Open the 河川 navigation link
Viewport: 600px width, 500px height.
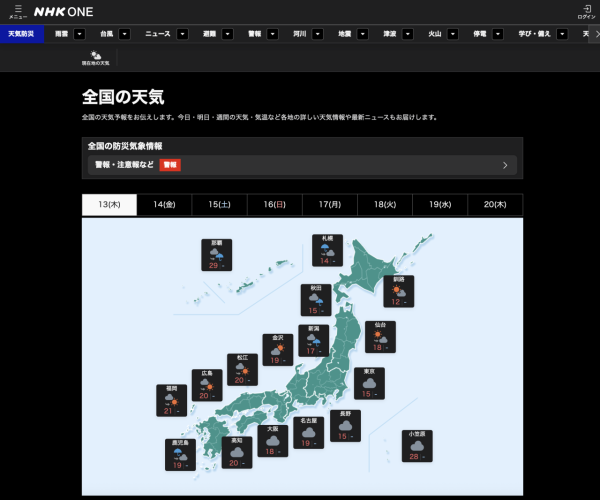tap(300, 34)
